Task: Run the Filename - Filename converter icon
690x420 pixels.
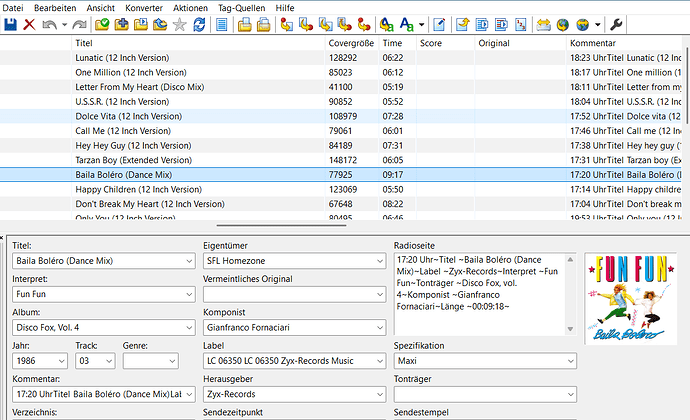Action: [x=325, y=25]
